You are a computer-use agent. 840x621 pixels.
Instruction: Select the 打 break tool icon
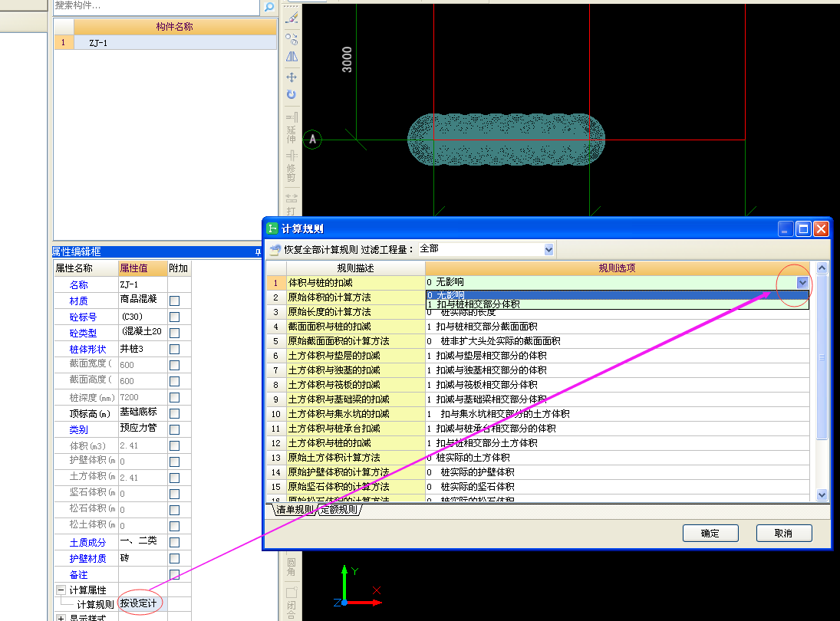(292, 204)
